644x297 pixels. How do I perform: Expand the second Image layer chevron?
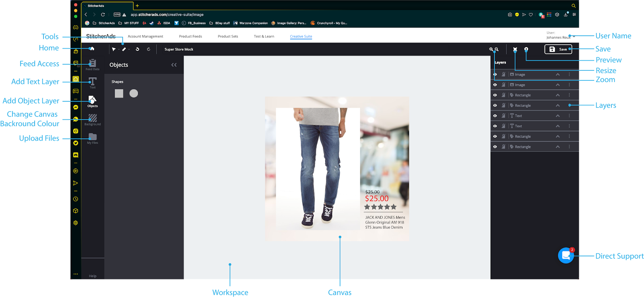558,85
